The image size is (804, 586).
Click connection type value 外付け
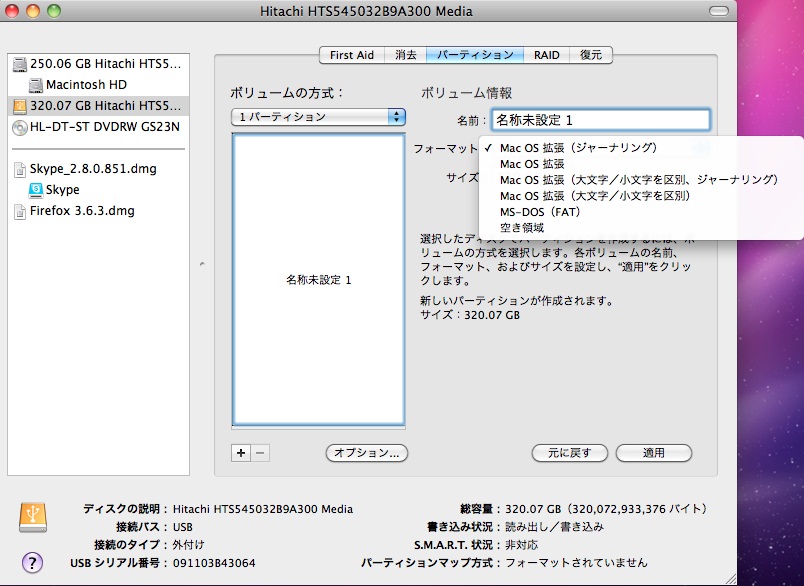(x=188, y=545)
